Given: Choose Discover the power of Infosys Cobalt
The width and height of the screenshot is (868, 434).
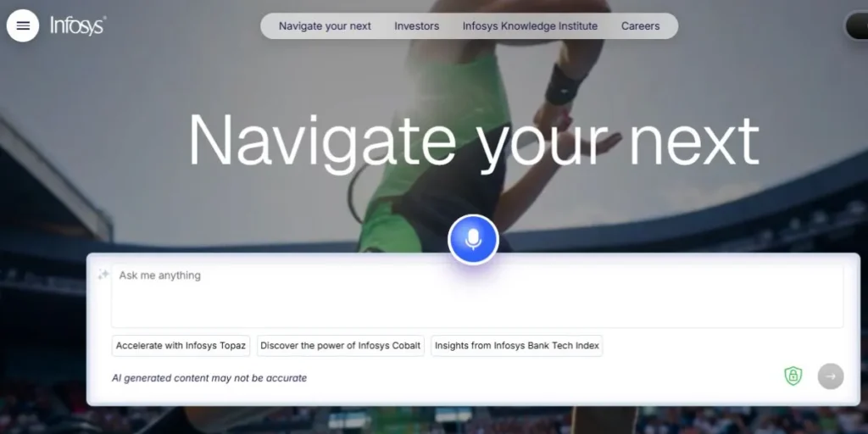Looking at the screenshot, I should (341, 346).
